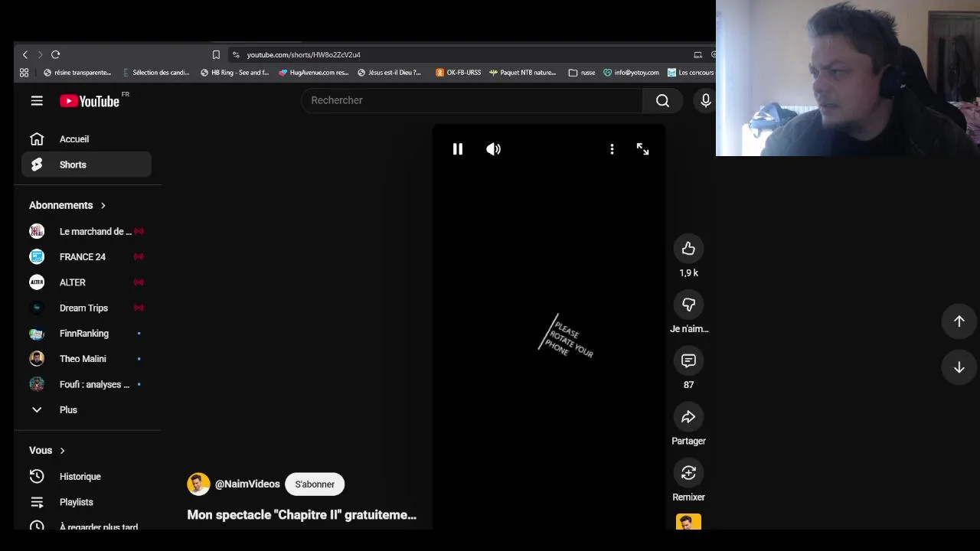Open Historique in the sidebar

[x=87, y=477]
